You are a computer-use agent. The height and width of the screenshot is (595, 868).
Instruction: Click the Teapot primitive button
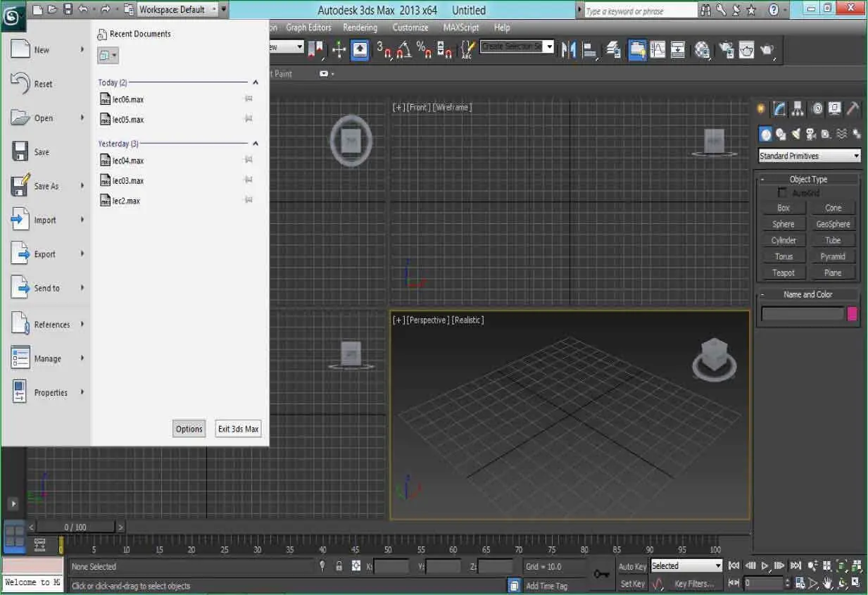pyautogui.click(x=784, y=273)
